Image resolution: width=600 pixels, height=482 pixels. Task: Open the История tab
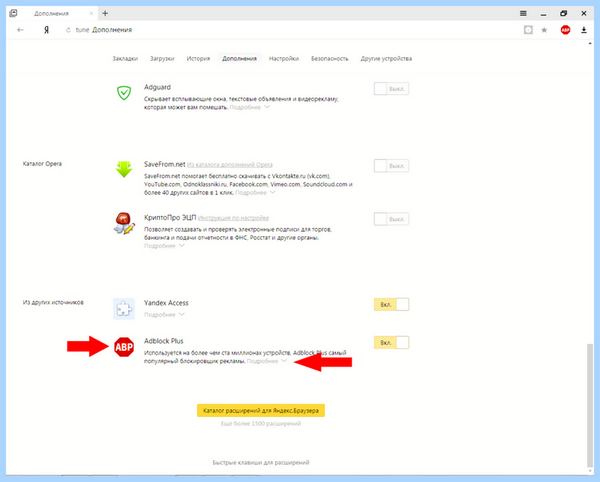(x=198, y=59)
